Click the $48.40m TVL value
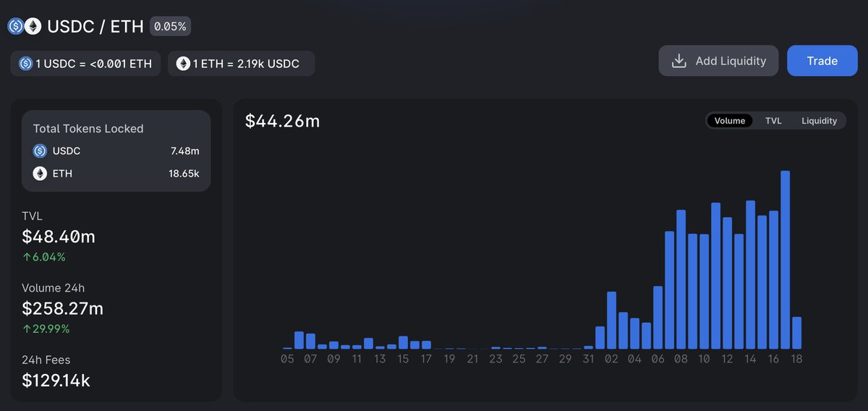The height and width of the screenshot is (411, 868). (59, 237)
